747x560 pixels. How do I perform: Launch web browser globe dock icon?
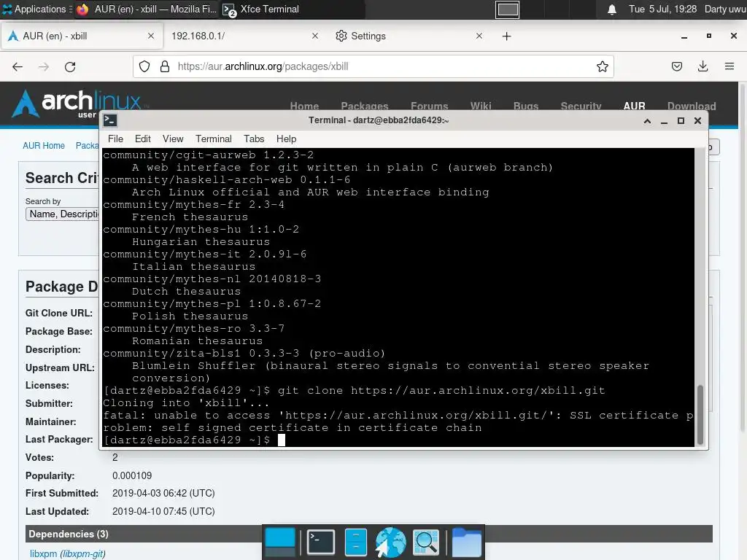[390, 542]
